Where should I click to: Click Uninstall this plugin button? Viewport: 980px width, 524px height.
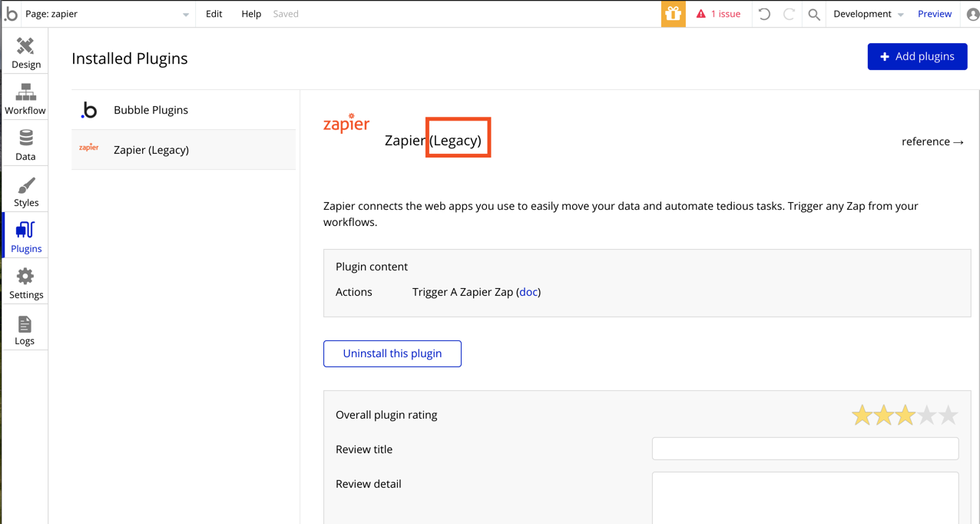(x=392, y=353)
